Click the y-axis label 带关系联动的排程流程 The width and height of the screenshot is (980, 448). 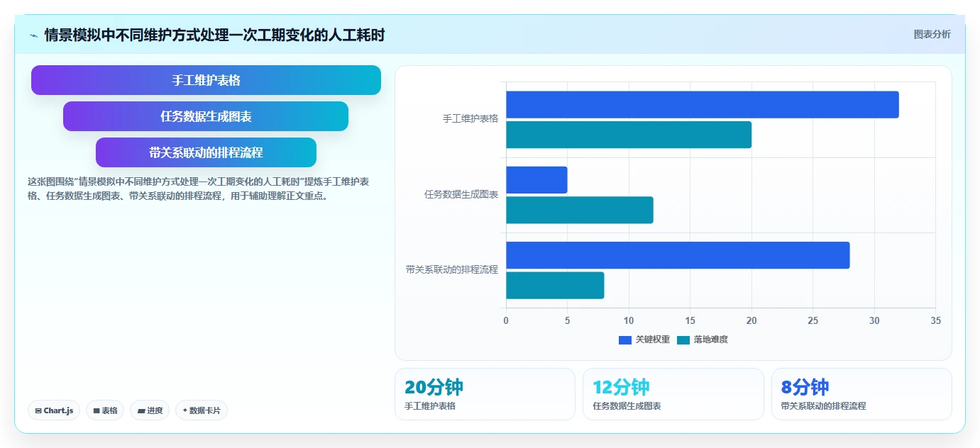pyautogui.click(x=452, y=269)
